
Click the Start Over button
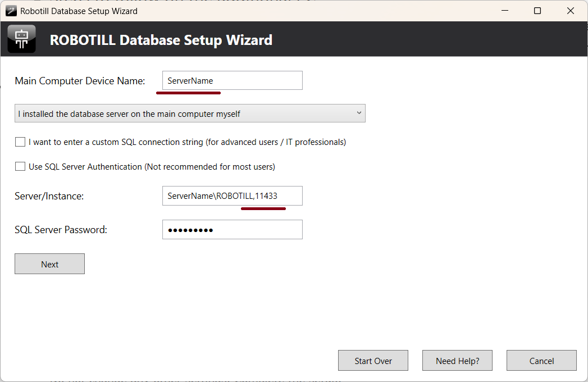pyautogui.click(x=373, y=361)
